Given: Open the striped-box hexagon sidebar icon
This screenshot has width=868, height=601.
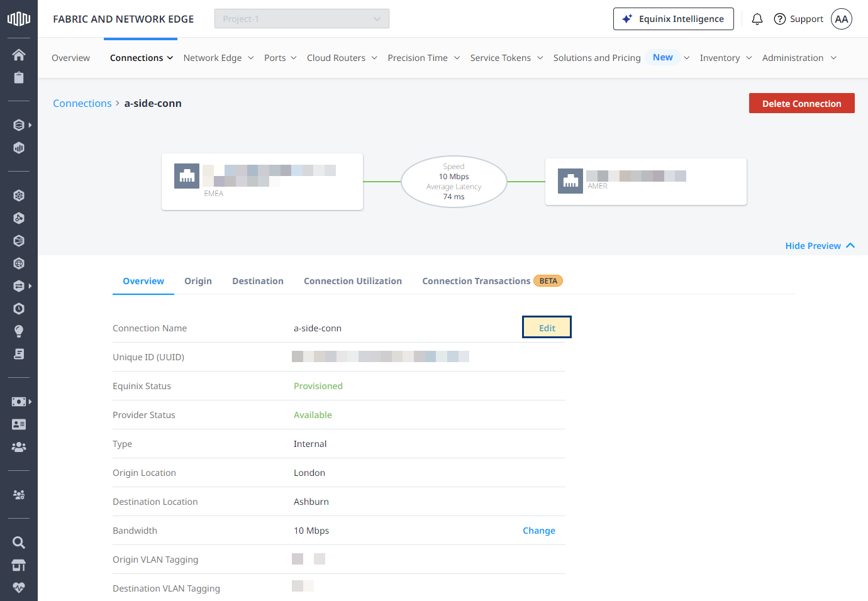Looking at the screenshot, I should [19, 241].
